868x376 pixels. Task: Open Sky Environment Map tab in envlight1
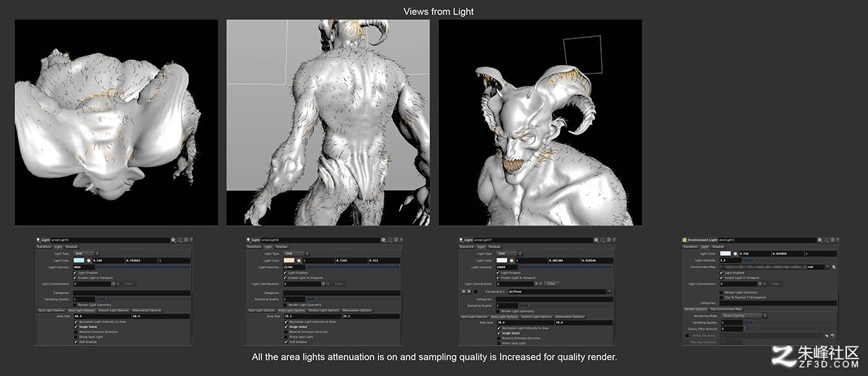point(726,309)
